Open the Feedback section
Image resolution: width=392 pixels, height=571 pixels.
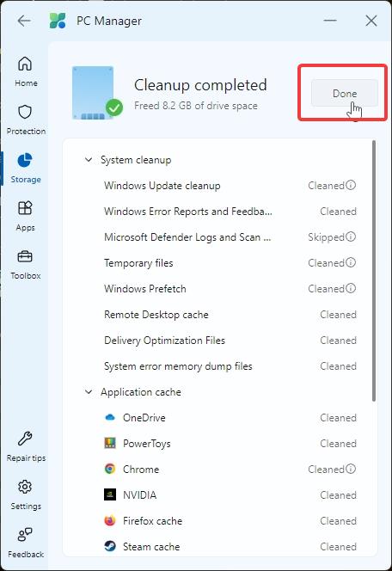tap(26, 543)
